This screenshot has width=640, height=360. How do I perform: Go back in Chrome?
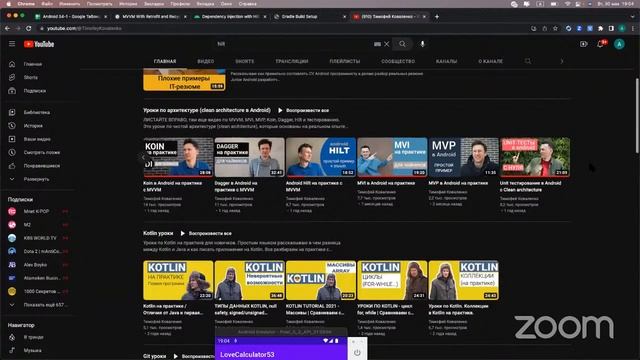(7, 28)
